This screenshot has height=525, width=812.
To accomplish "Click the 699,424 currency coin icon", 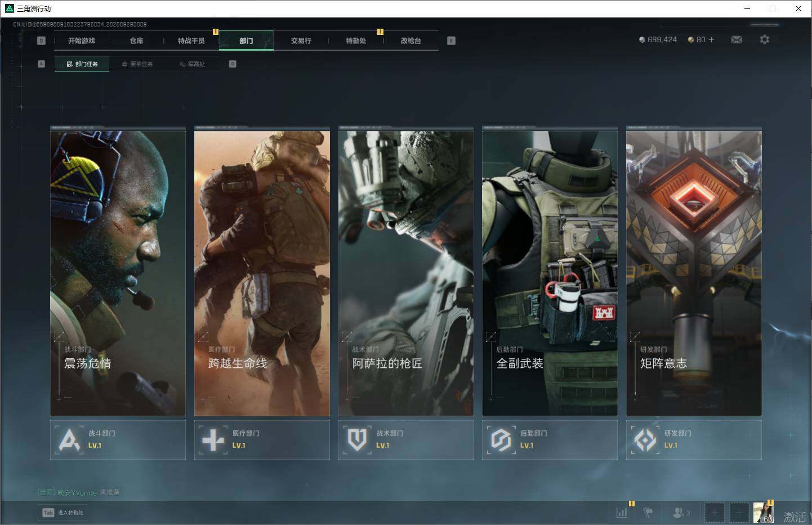I will [x=642, y=39].
